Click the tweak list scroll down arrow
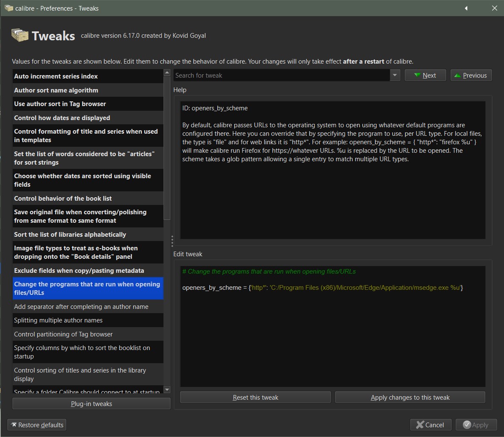Viewport: 504px width, 437px height. 167,390
